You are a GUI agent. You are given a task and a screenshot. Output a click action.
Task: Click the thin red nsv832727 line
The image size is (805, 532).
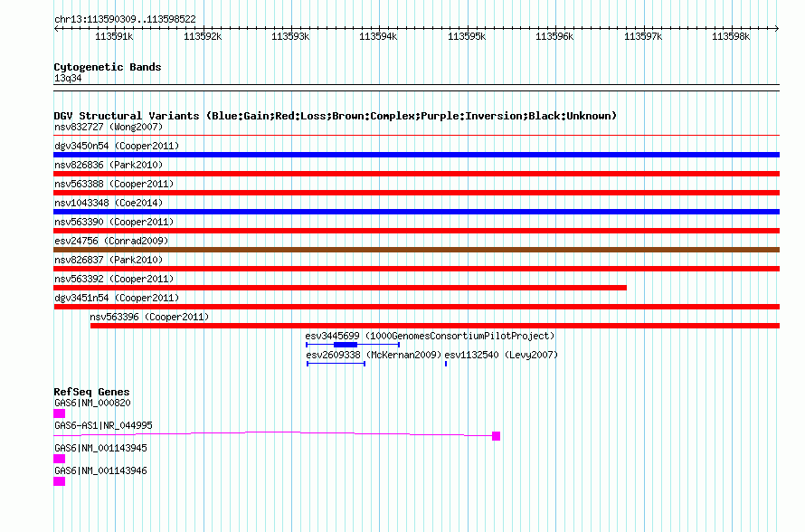(416, 136)
